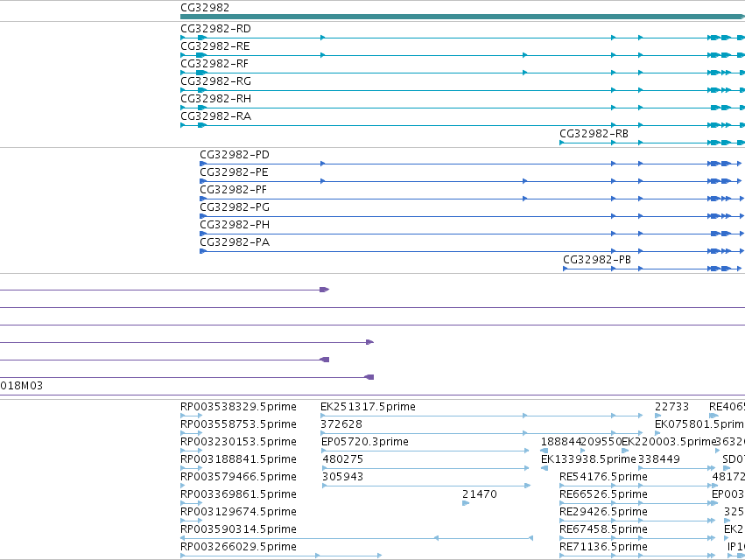Click the CG32982-PE protein label
Screen dimensions: 745x560
(x=235, y=172)
